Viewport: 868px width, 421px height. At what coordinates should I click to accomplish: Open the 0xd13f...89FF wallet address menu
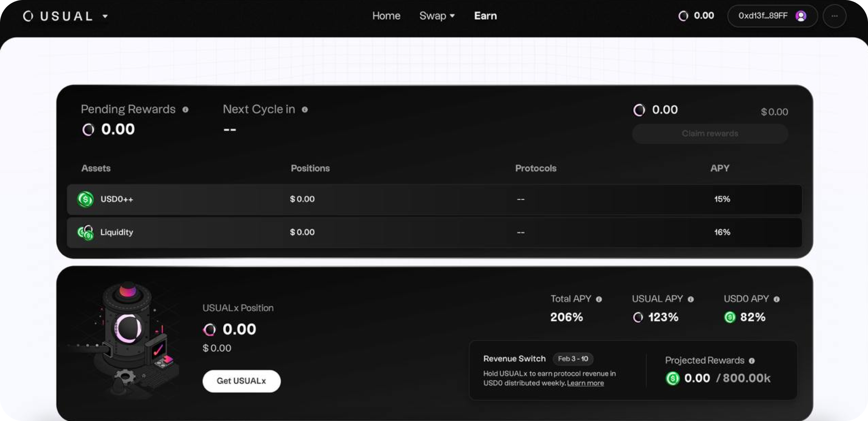(772, 16)
